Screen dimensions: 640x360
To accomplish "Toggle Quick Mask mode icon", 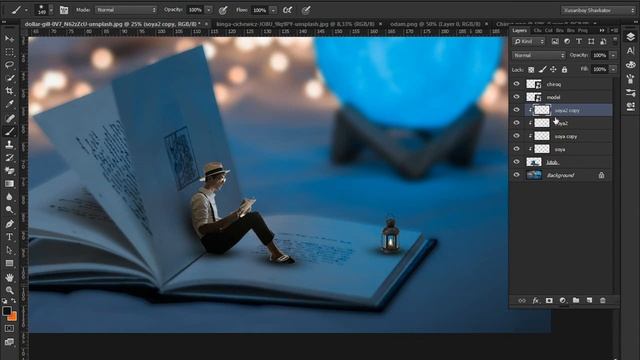I will point(9,328).
